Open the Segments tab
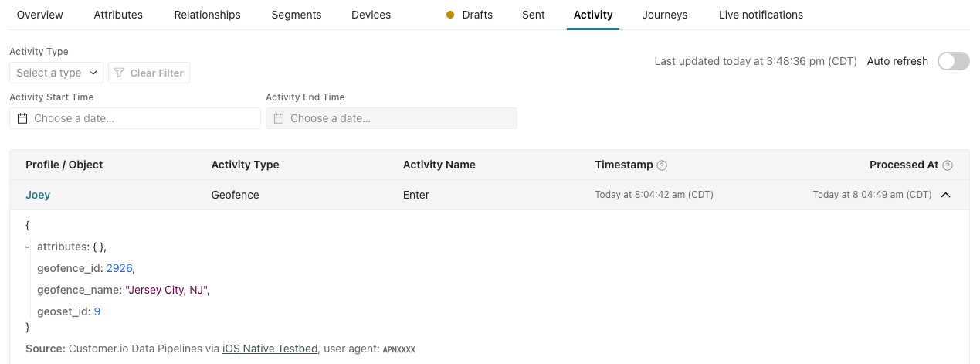This screenshot has height=364, width=980. click(x=296, y=15)
